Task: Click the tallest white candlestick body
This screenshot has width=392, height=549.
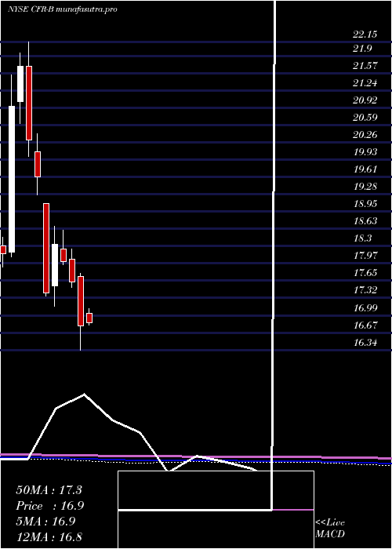Action: click(x=12, y=179)
